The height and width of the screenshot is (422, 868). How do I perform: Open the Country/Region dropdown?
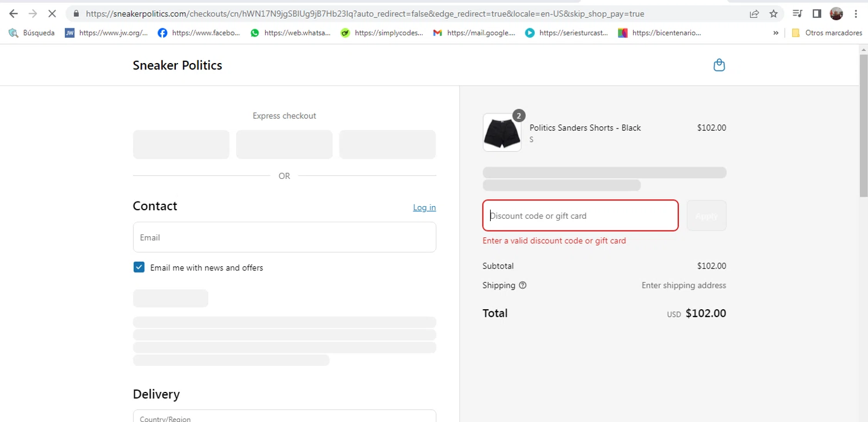[284, 416]
